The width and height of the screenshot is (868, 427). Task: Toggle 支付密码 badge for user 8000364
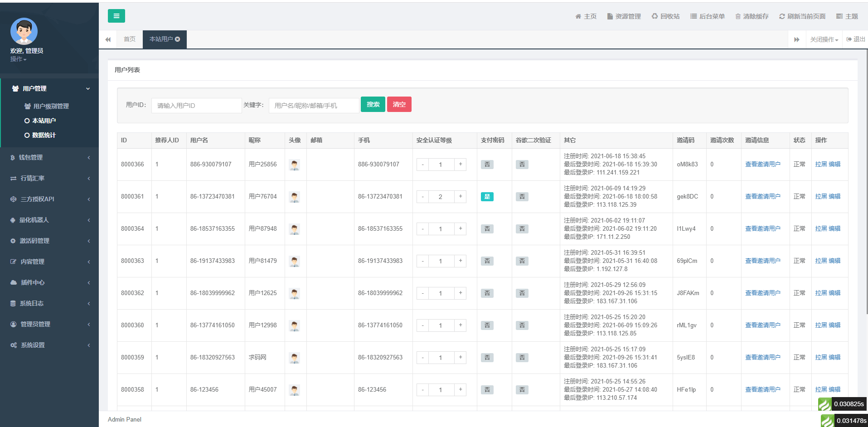pos(487,229)
